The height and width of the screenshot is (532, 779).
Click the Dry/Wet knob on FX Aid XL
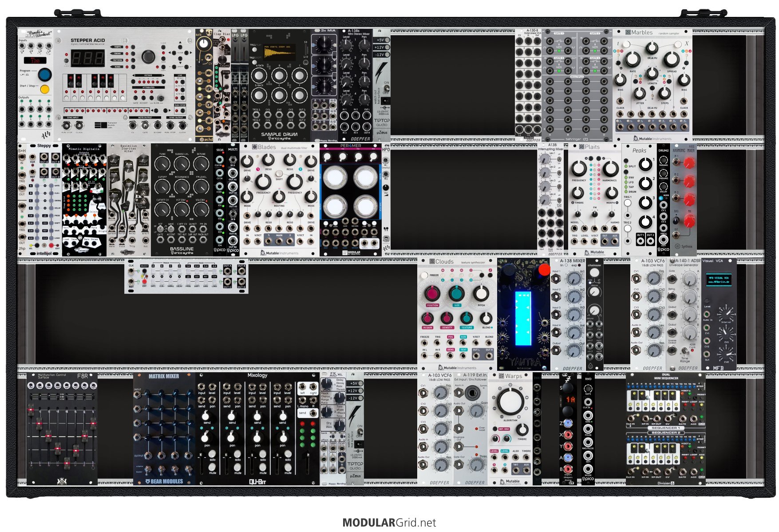[x=340, y=425]
